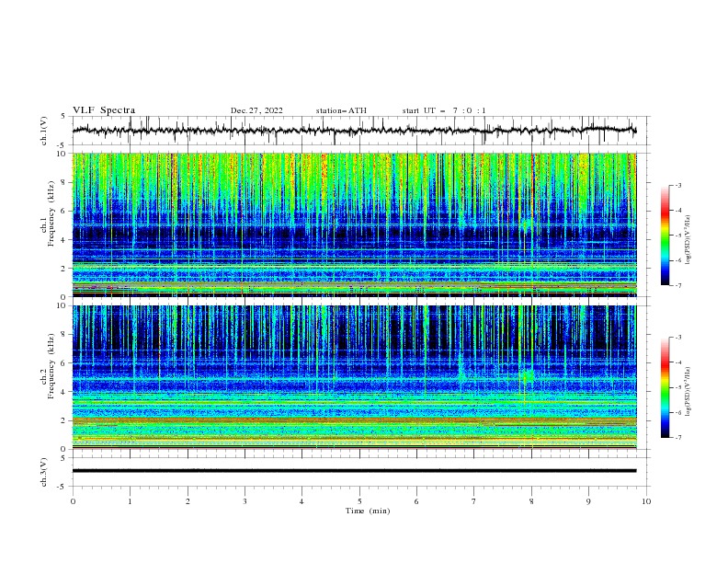This screenshot has height=563, width=728.
Task: Click the ch.1 spectrogram panel
Action: [354, 224]
